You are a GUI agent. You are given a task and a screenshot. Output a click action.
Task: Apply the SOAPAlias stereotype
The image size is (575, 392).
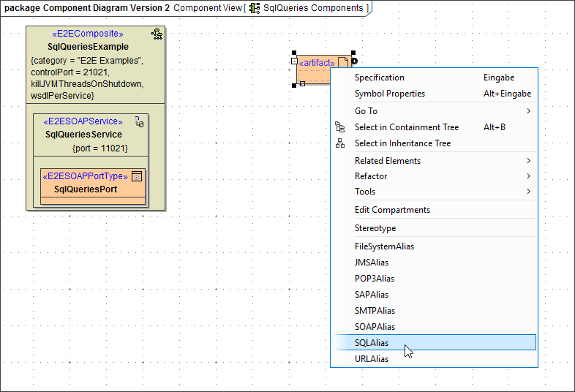coord(375,327)
